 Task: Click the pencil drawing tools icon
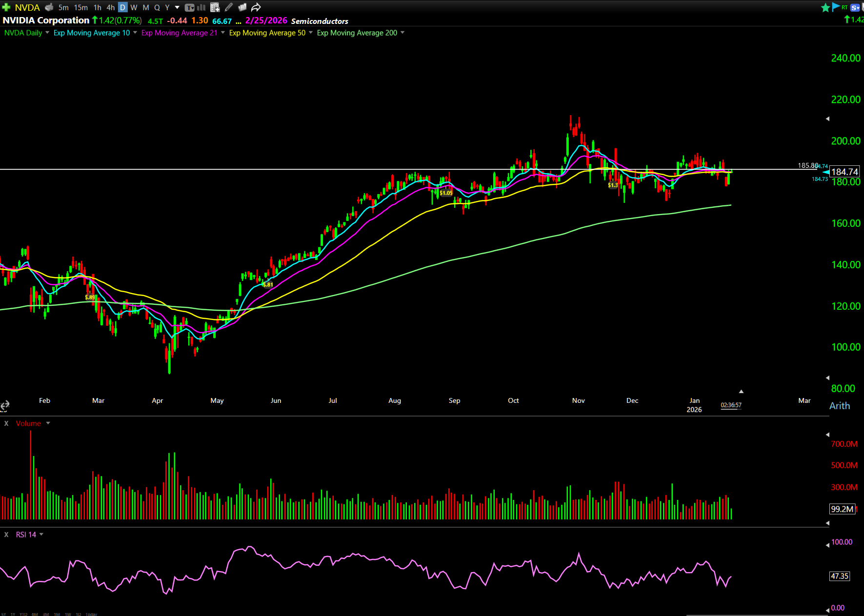229,7
